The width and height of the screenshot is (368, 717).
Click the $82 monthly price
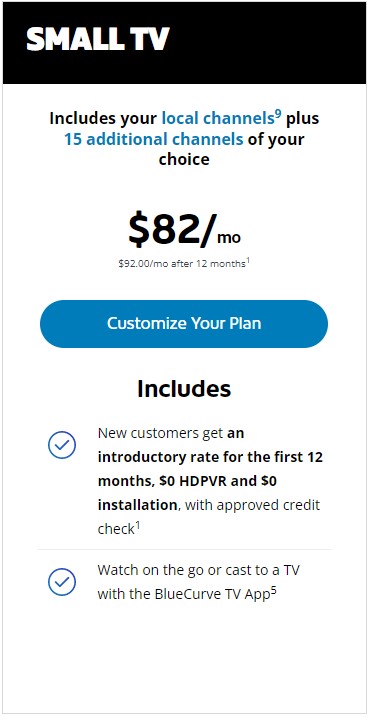pyautogui.click(x=171, y=230)
